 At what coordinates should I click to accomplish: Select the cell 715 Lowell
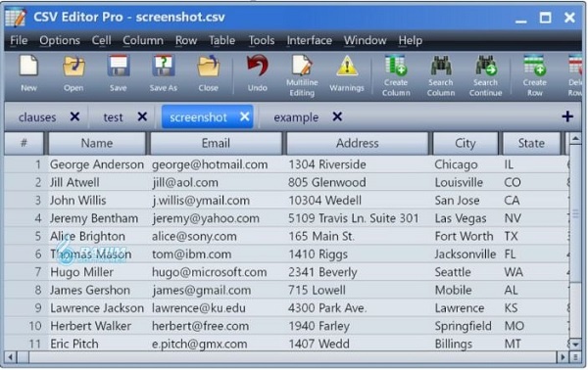click(x=317, y=291)
